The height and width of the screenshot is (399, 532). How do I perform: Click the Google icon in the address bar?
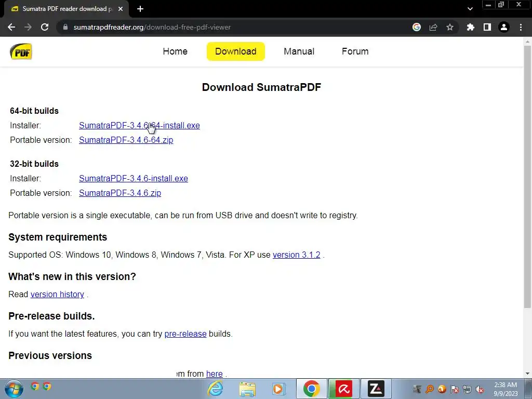pos(417,27)
